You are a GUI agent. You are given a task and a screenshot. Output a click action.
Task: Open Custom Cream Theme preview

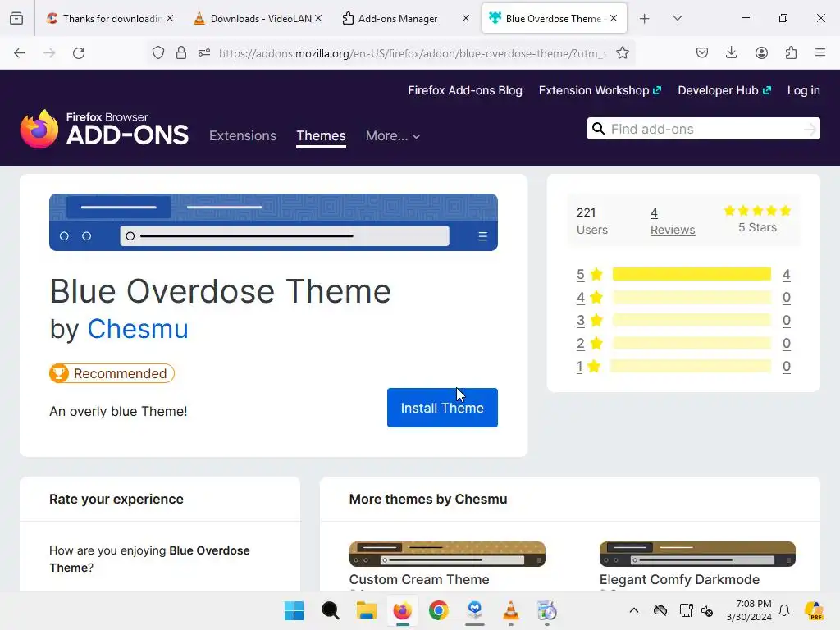447,554
